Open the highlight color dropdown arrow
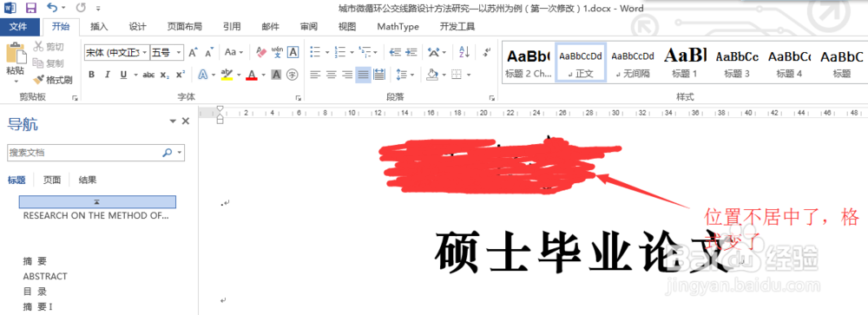Screen dimensions: 868x315 point(239,75)
